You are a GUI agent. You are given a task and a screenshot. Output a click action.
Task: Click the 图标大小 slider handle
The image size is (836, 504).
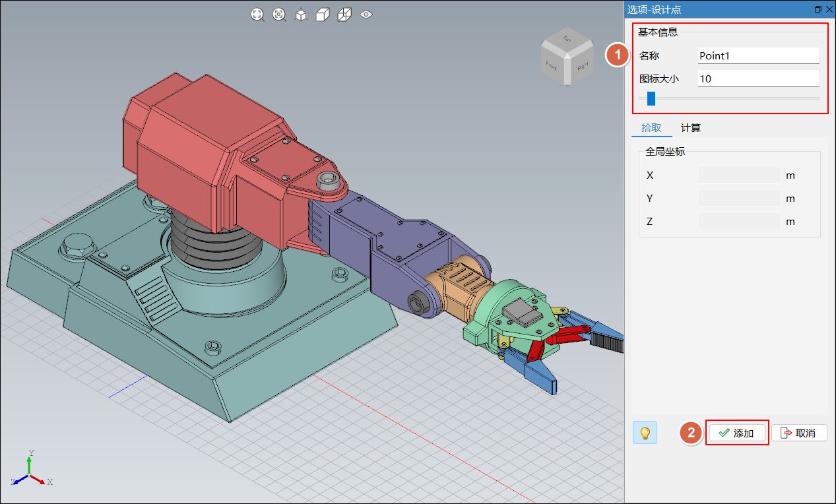coord(651,98)
